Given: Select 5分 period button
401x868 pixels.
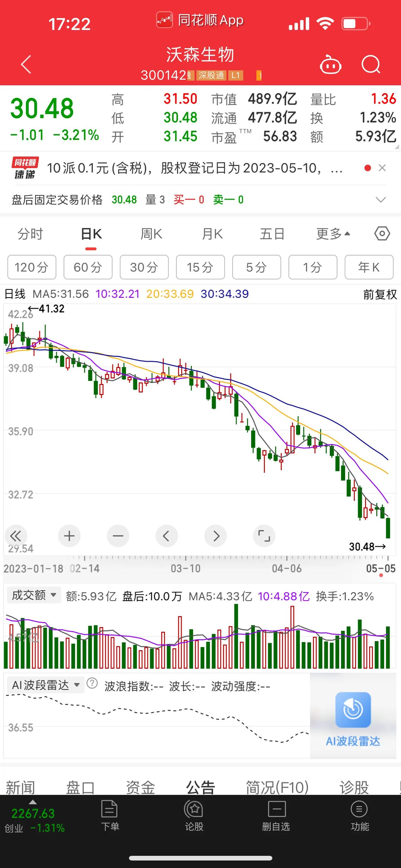Looking at the screenshot, I should (257, 267).
